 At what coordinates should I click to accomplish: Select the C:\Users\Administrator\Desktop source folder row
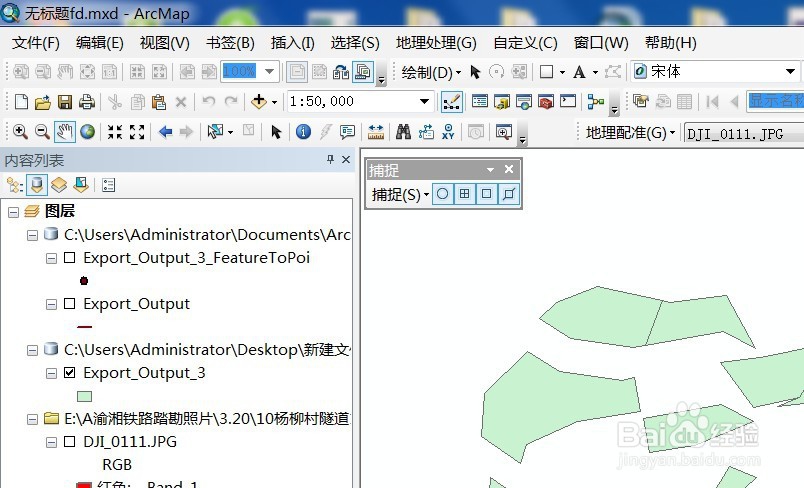[x=207, y=350]
